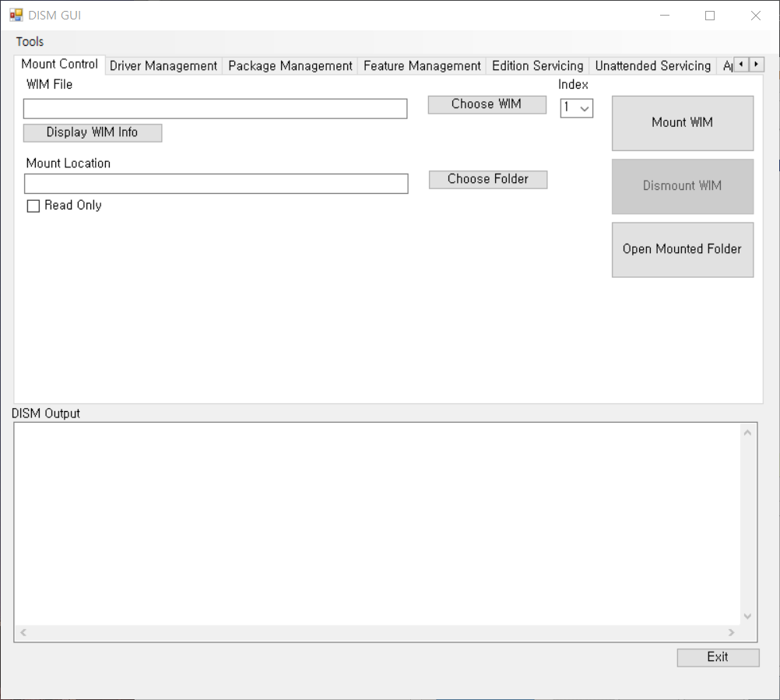
Task: Exit the application via Exit button
Action: (717, 657)
